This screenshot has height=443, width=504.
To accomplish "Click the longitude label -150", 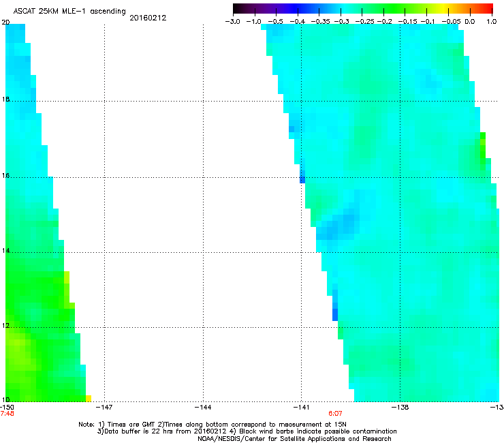I will [7, 408].
